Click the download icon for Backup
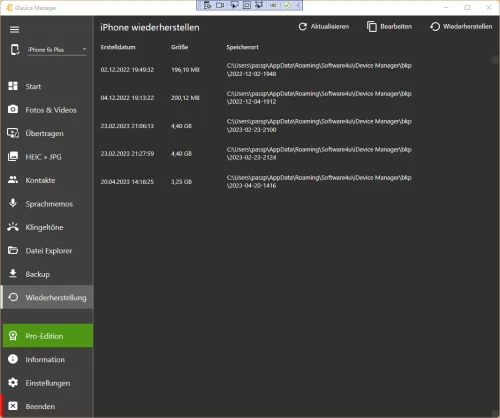The width and height of the screenshot is (500, 418). coord(13,274)
